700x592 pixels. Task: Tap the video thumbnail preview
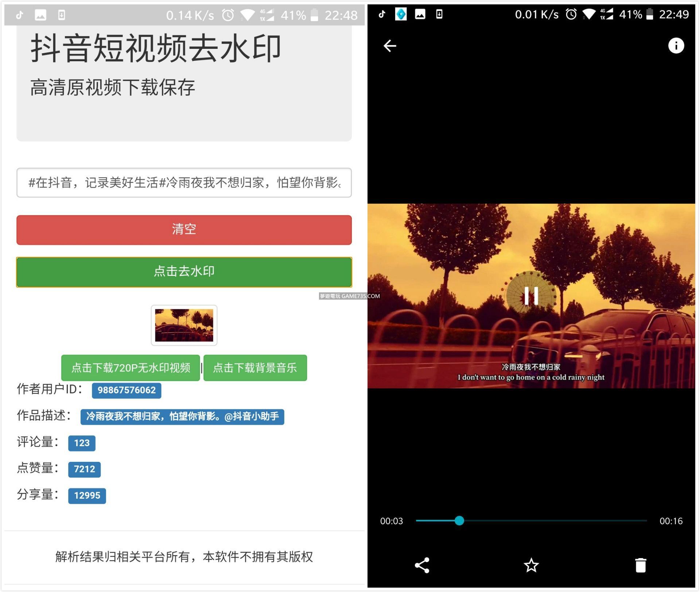click(x=184, y=325)
